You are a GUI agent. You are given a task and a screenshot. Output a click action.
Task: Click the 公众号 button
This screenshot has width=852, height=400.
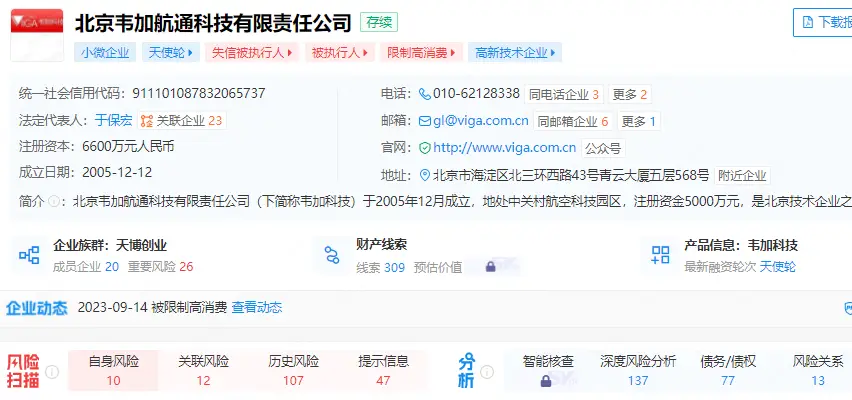[x=603, y=148]
